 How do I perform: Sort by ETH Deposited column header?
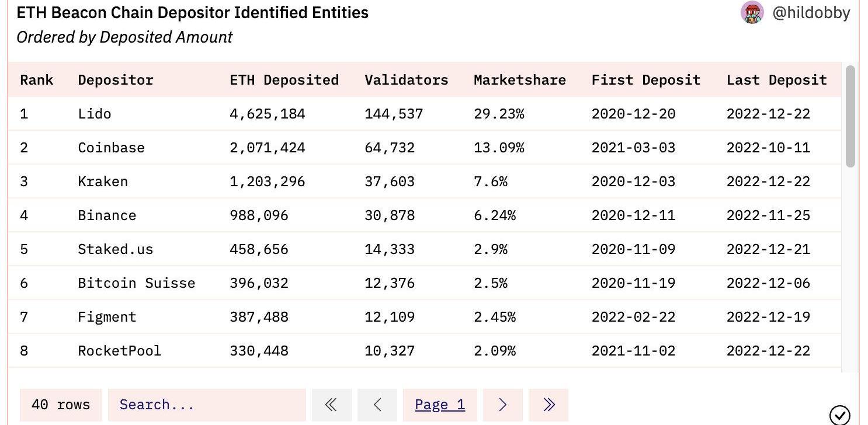pos(284,80)
